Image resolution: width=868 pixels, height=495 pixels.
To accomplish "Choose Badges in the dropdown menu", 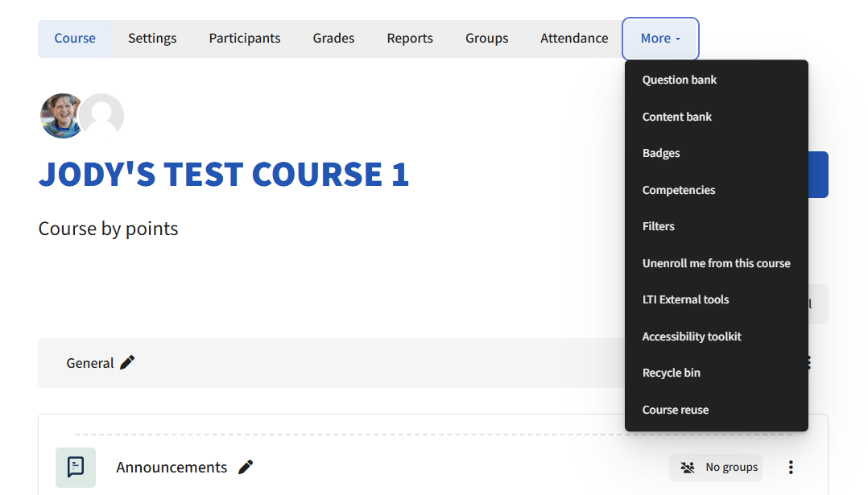I will [661, 153].
